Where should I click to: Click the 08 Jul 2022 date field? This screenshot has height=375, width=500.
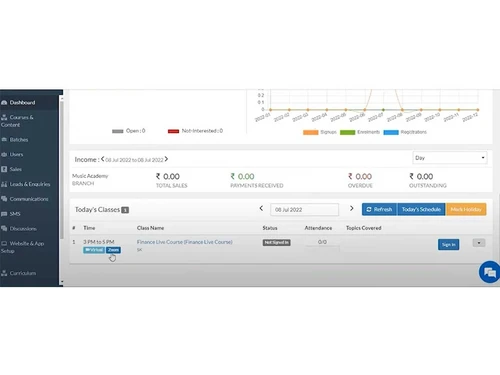pos(304,210)
